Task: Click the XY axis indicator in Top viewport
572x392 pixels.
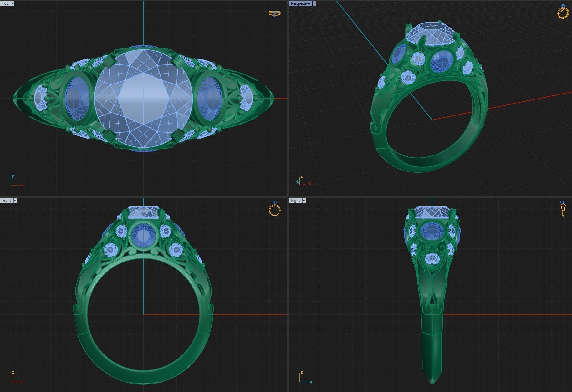Action: pyautogui.click(x=16, y=181)
